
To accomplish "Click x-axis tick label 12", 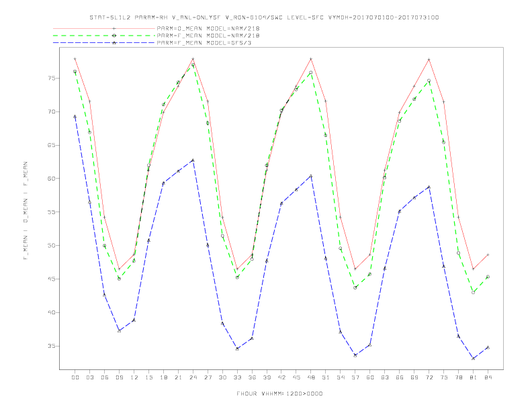I will (x=134, y=377).
